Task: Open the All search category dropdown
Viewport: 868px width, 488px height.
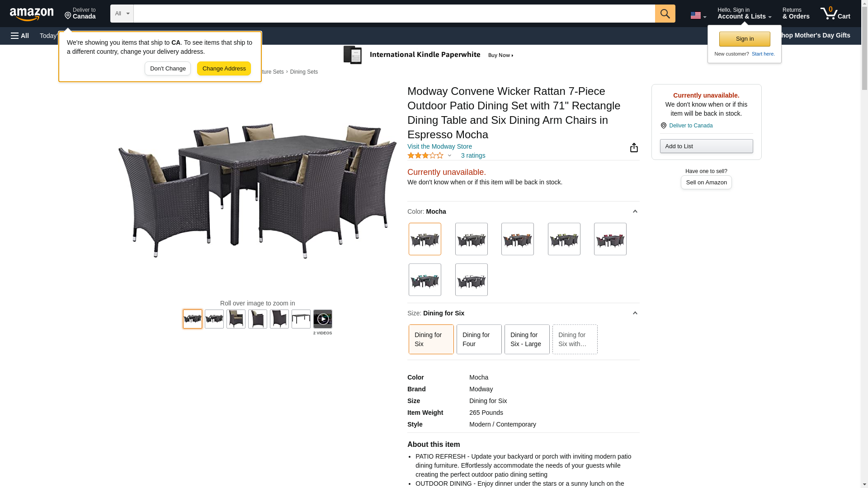Action: coord(122,14)
